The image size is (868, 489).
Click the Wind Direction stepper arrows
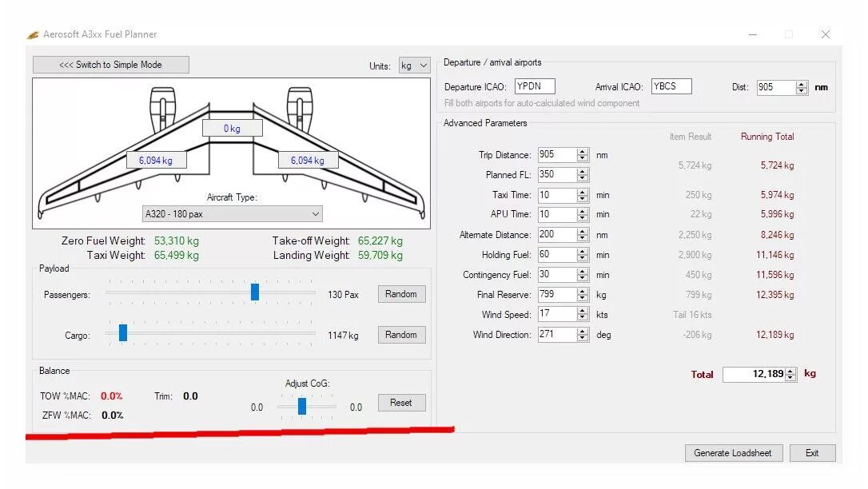(x=583, y=334)
